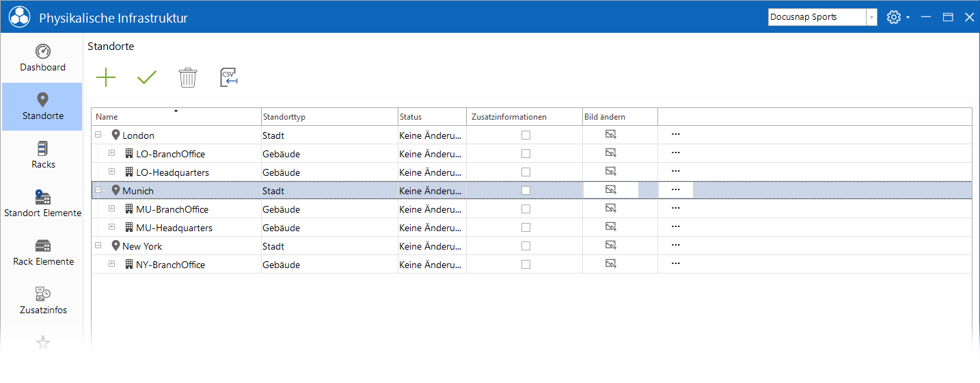
Task: Open Standort Elemente in the sidebar
Action: click(42, 204)
